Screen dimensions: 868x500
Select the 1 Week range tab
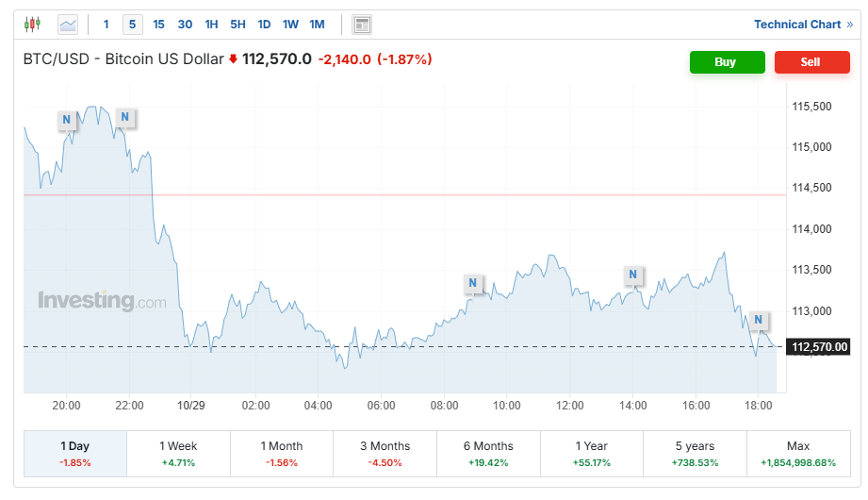point(178,454)
